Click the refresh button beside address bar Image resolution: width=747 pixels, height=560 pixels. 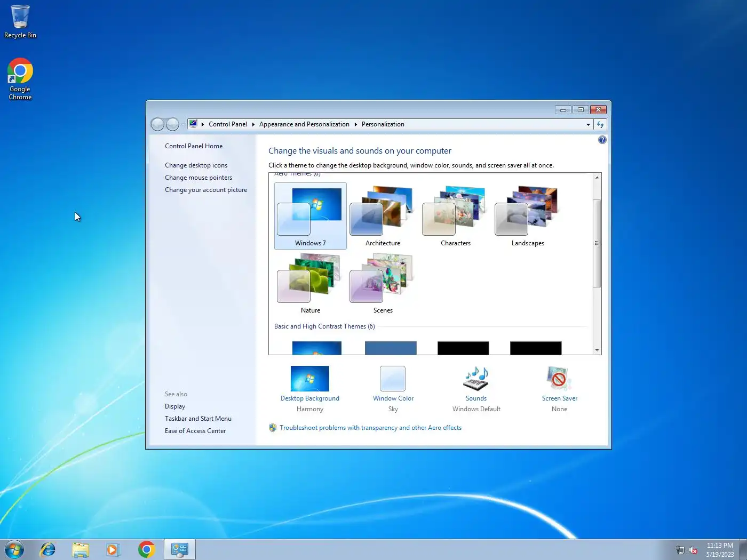(x=600, y=124)
